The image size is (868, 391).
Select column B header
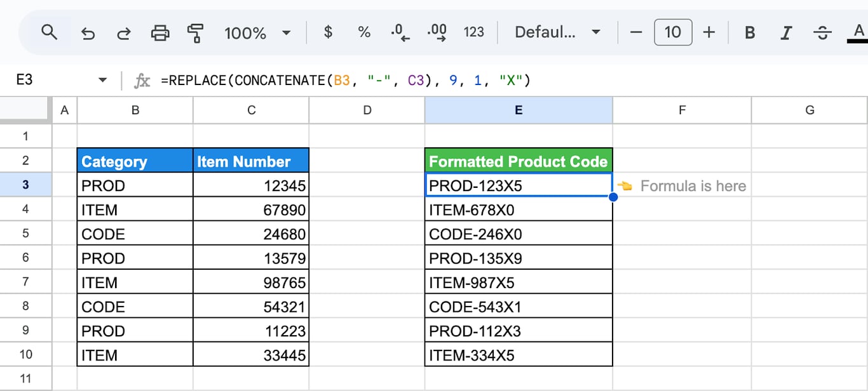(135, 110)
